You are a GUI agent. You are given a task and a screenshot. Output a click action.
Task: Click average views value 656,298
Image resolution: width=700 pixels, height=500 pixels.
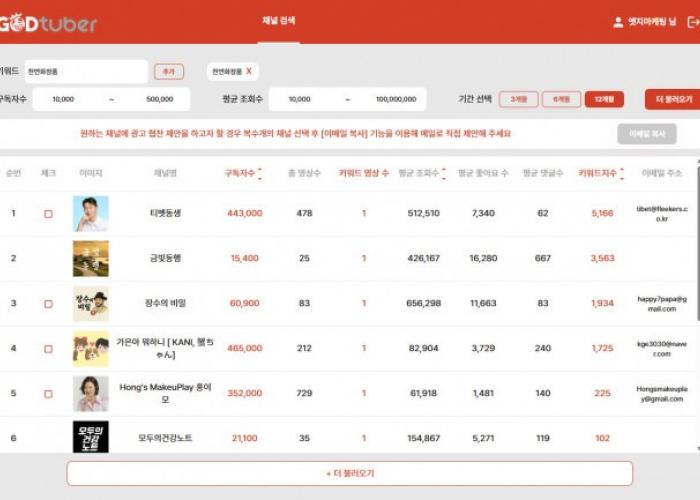(423, 303)
